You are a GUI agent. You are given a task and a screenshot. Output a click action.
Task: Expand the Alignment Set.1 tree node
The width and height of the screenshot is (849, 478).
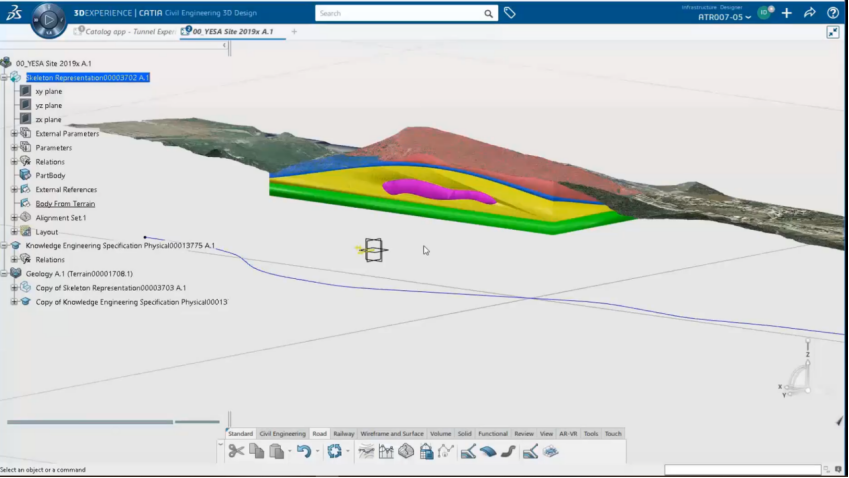(x=14, y=218)
